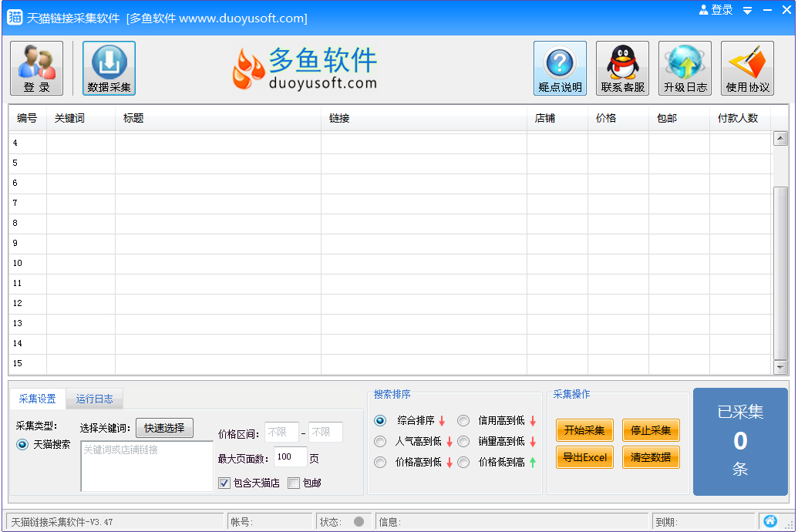
Task: Click the 最大页面数 field showing 100
Action: (291, 457)
